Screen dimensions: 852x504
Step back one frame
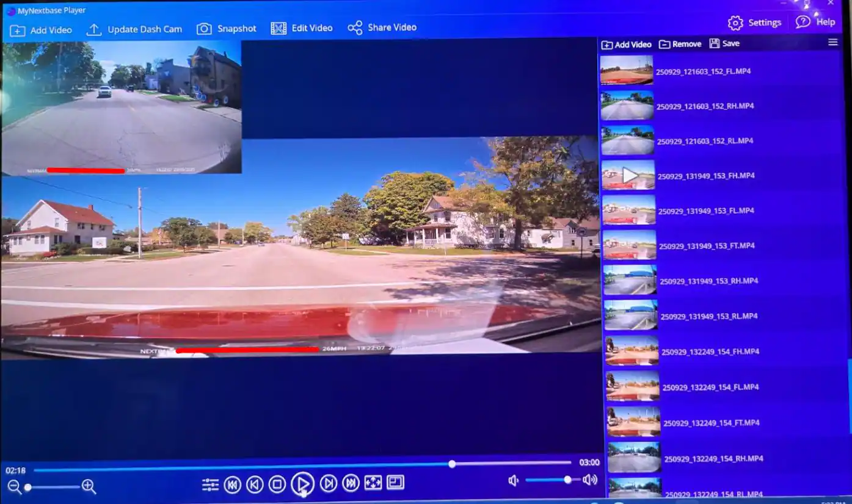(255, 484)
